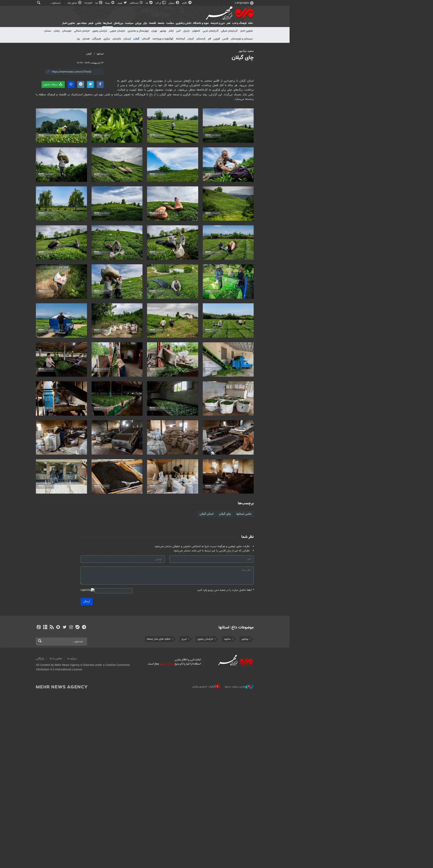Image resolution: width=433 pixels, height=868 pixels.
Task: Click the چای گیلان tag
Action: [225, 514]
